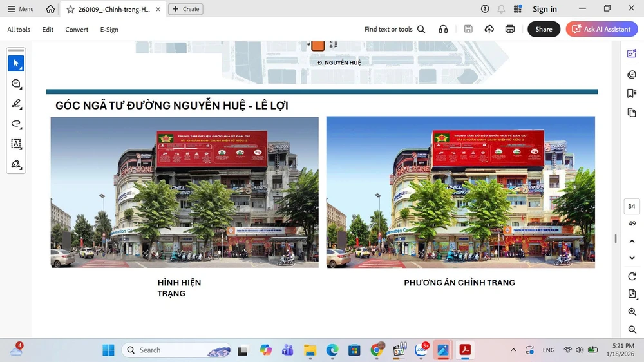This screenshot has height=362, width=644.
Task: Print the document with printer icon
Action: click(510, 29)
